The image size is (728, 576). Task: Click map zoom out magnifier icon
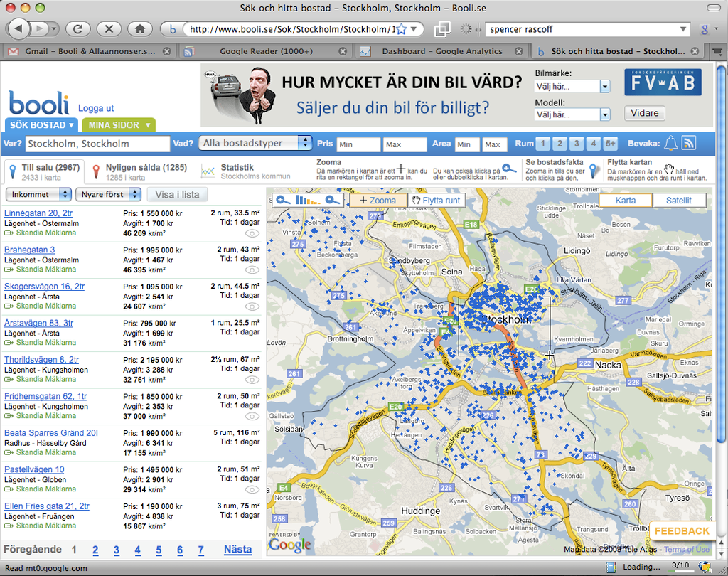tap(333, 201)
